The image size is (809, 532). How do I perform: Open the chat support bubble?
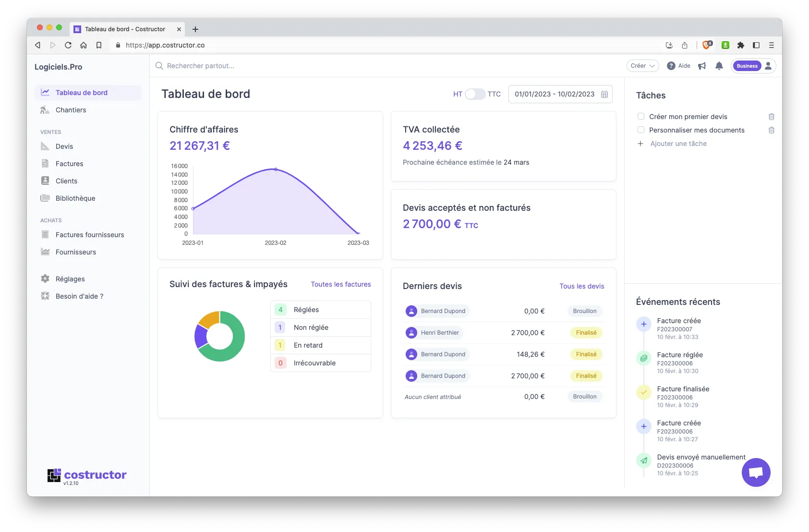click(756, 472)
